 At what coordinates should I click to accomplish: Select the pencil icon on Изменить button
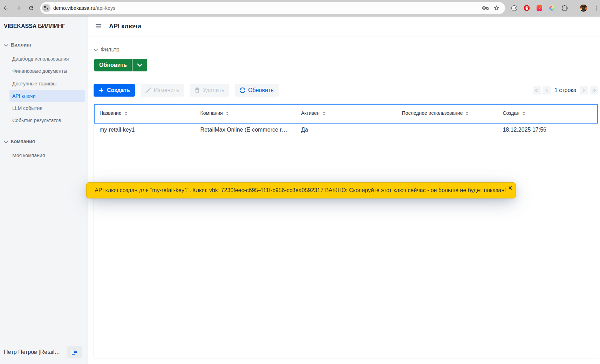[148, 90]
